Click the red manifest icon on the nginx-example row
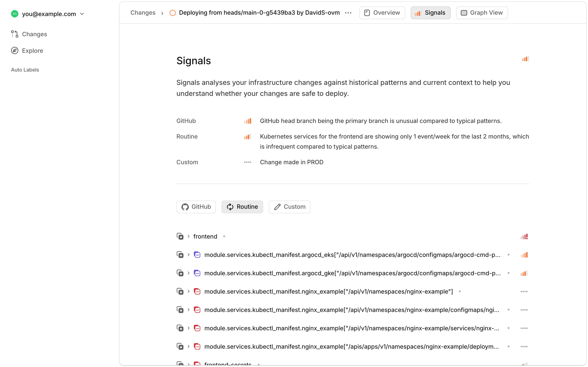Viewport: 588px width, 367px height. coord(197,291)
